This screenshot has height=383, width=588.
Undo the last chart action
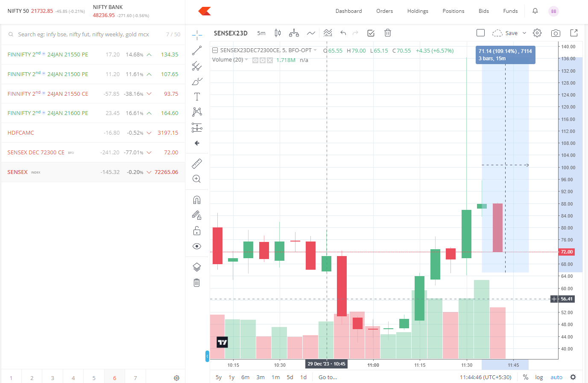(343, 33)
